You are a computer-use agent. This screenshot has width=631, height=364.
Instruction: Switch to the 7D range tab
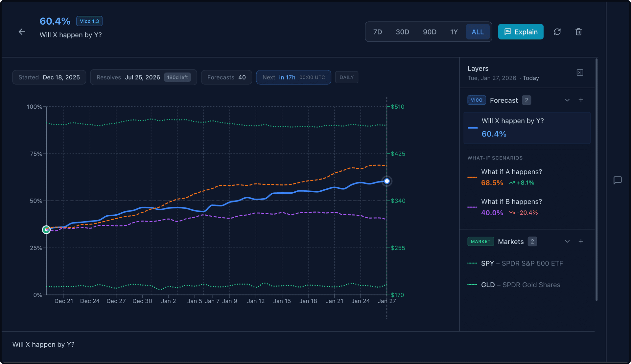point(377,32)
